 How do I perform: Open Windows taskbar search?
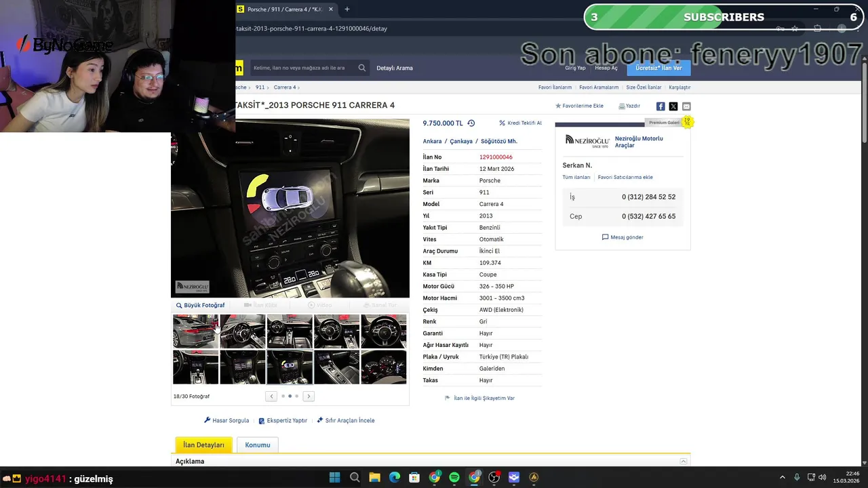click(x=355, y=477)
